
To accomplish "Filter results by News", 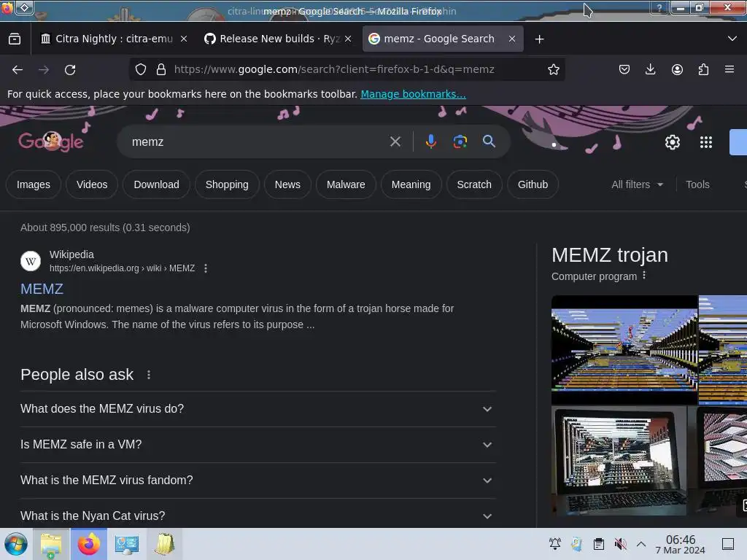I will click(287, 184).
